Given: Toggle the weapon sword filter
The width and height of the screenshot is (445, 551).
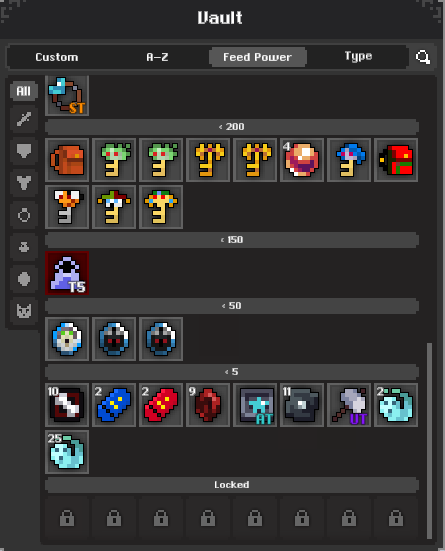Looking at the screenshot, I should click(x=24, y=119).
